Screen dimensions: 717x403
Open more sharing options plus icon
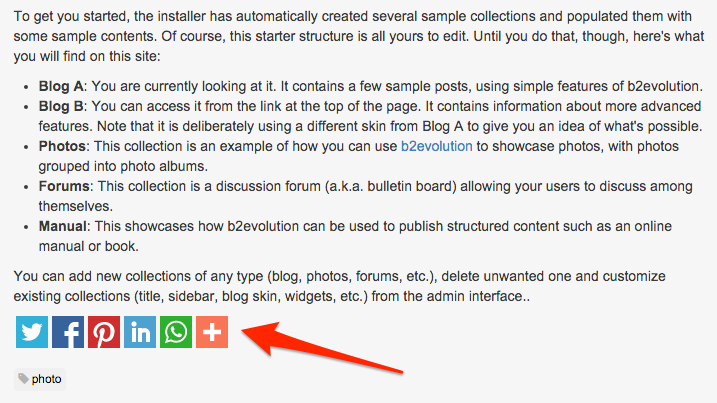pyautogui.click(x=212, y=332)
